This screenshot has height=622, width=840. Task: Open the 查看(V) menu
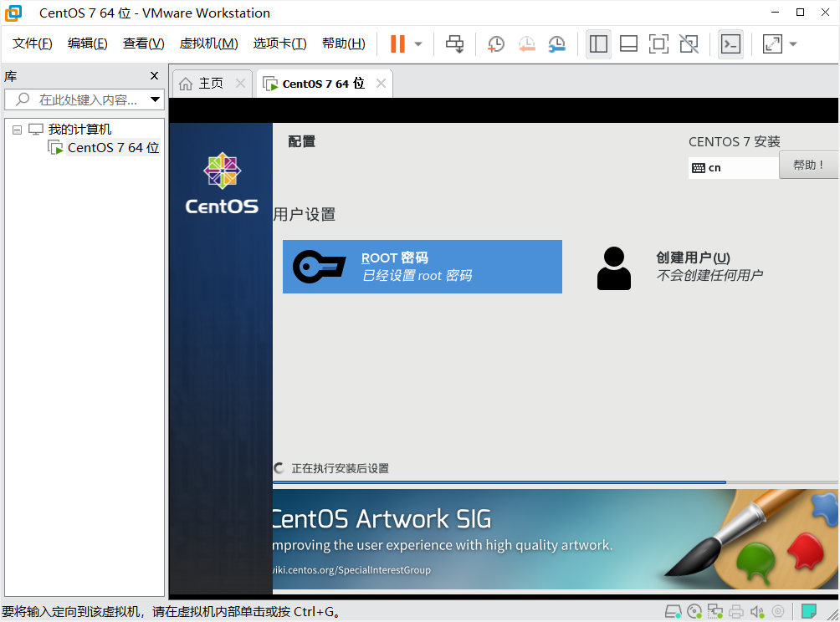tap(144, 43)
